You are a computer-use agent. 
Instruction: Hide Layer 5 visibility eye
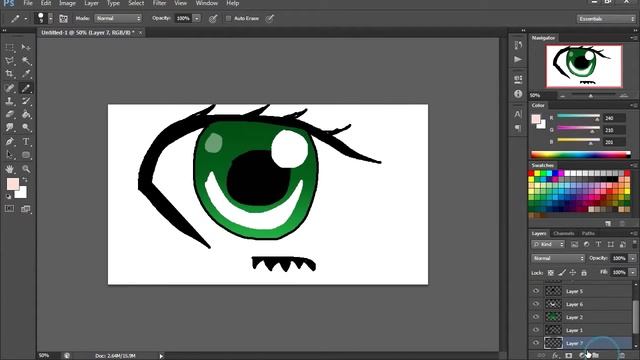(x=536, y=291)
